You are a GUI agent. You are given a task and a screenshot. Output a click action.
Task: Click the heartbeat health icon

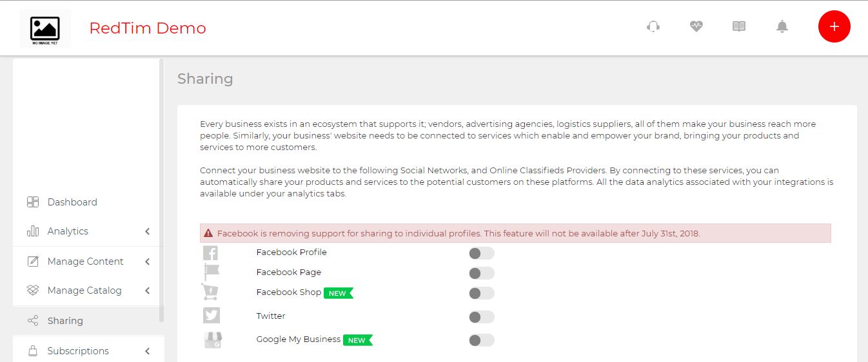point(696,26)
